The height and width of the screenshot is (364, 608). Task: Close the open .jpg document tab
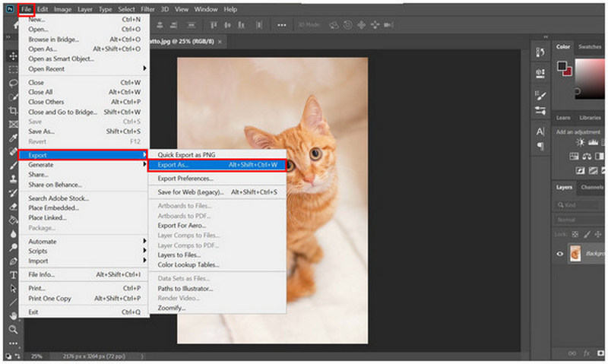(220, 42)
